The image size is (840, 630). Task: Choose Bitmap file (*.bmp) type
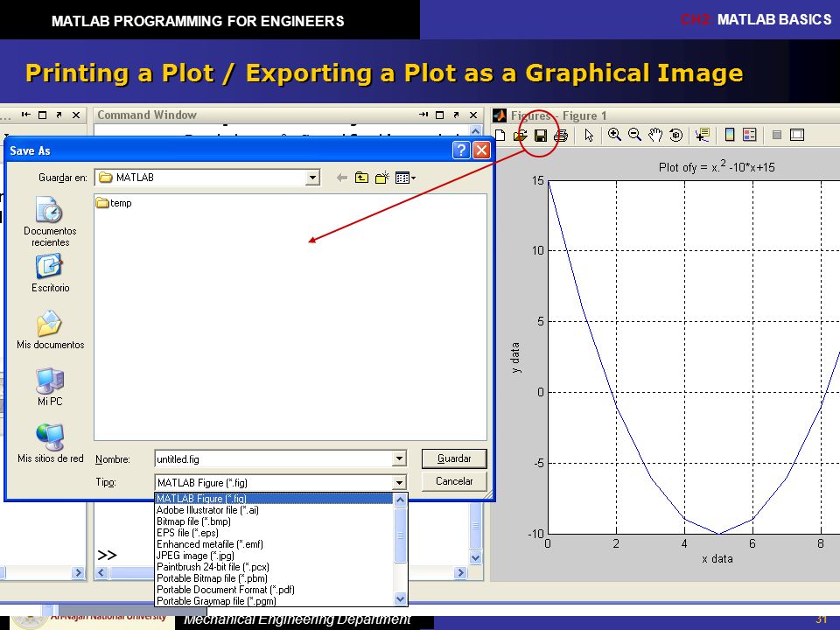click(274, 521)
